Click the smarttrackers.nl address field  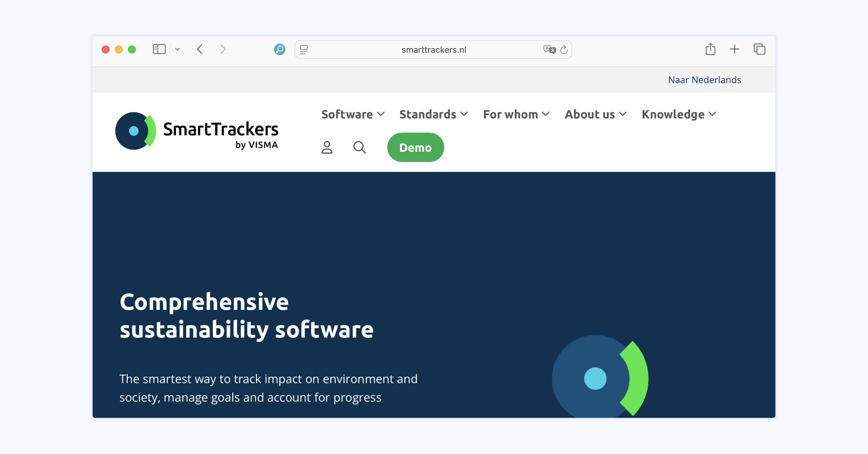[x=433, y=50]
